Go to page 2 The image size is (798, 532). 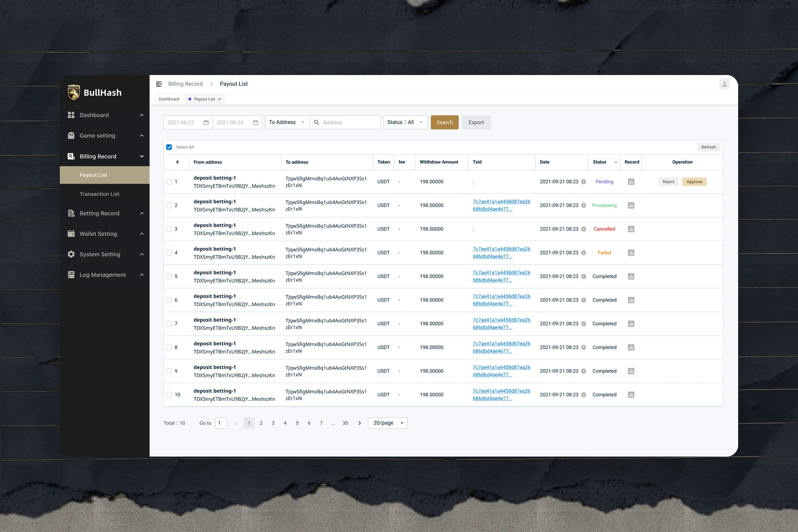click(261, 423)
